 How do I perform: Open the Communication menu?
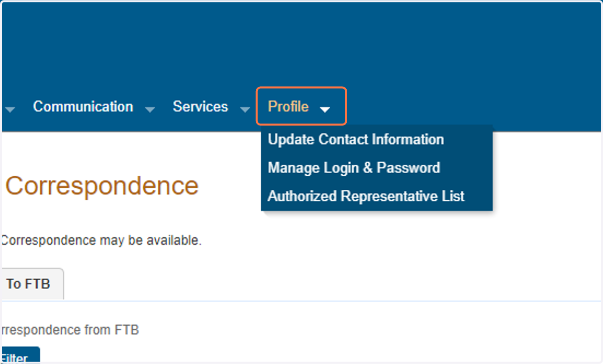pyautogui.click(x=83, y=106)
